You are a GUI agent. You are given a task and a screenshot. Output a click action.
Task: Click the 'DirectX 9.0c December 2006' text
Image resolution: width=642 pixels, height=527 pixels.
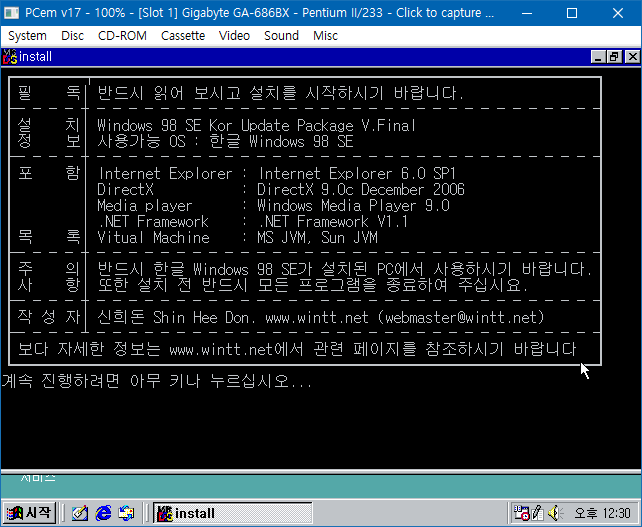[361, 190]
